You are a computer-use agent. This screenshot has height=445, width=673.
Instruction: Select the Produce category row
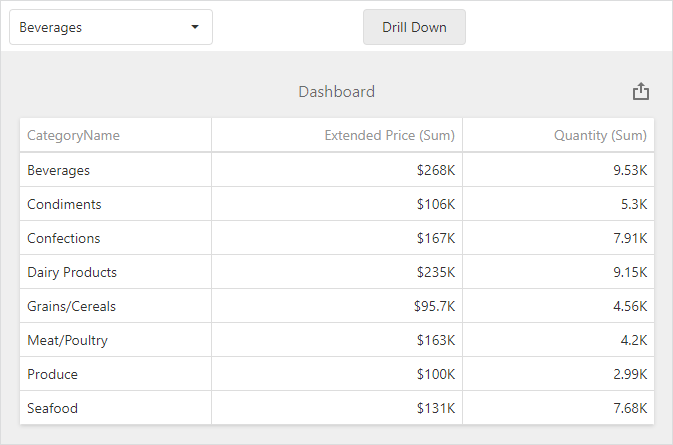point(52,374)
